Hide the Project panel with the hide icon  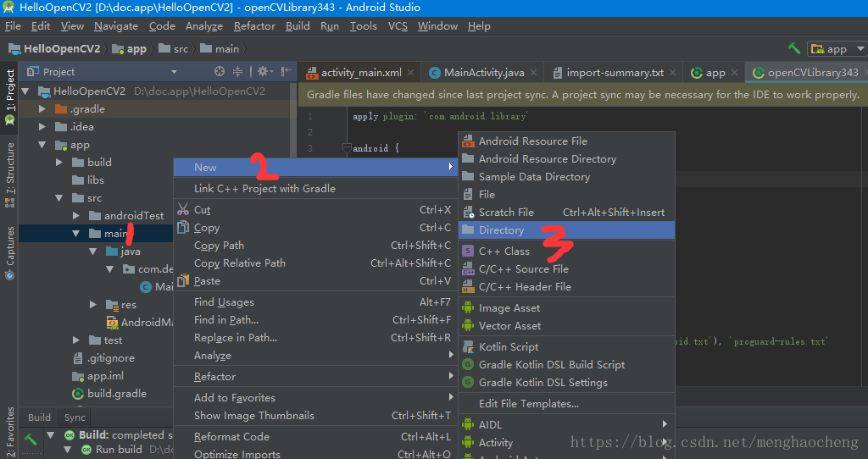coord(287,71)
